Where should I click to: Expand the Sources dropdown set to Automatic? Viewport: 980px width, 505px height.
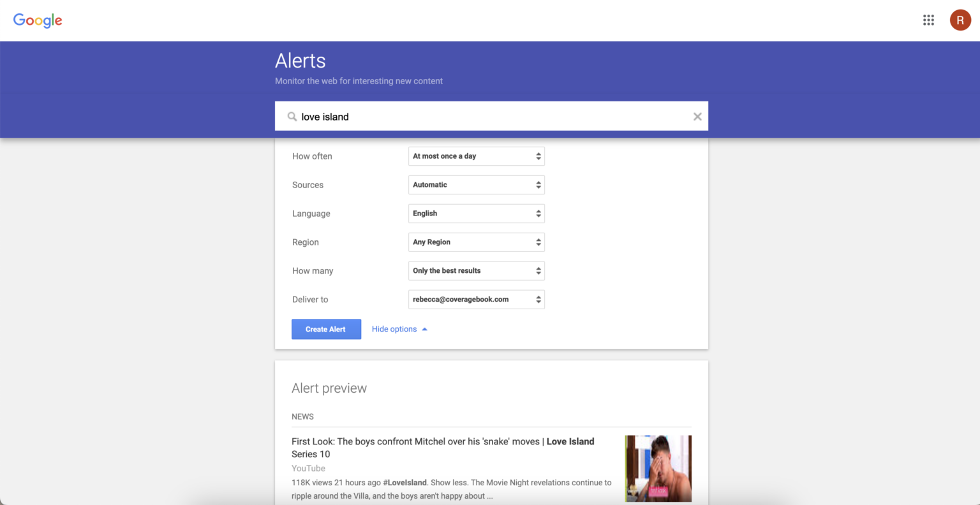(x=476, y=185)
